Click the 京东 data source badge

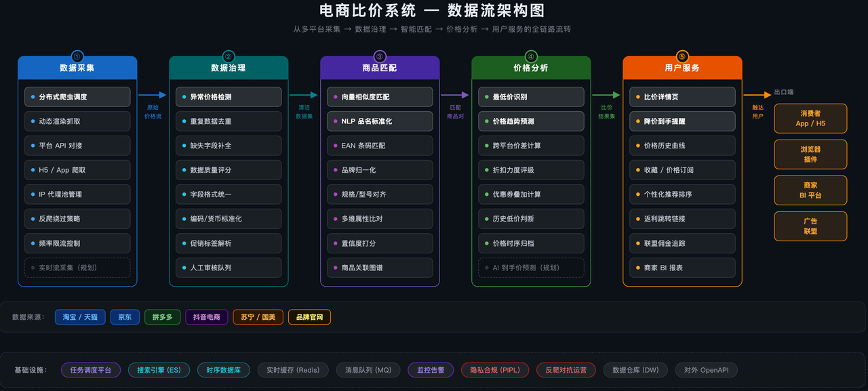[x=125, y=316]
